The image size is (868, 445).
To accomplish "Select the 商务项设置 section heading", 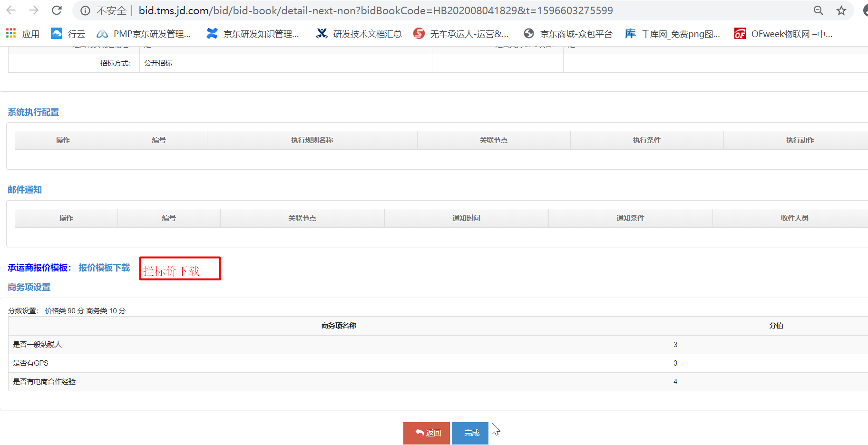I will (29, 287).
